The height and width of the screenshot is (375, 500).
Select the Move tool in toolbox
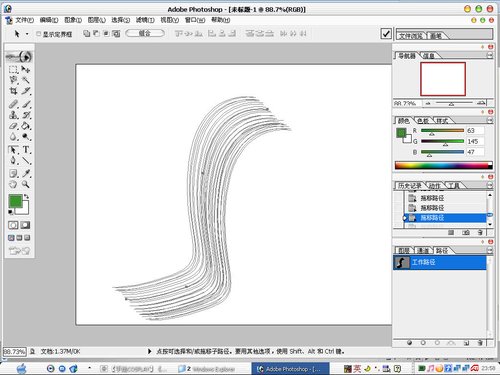(26, 70)
